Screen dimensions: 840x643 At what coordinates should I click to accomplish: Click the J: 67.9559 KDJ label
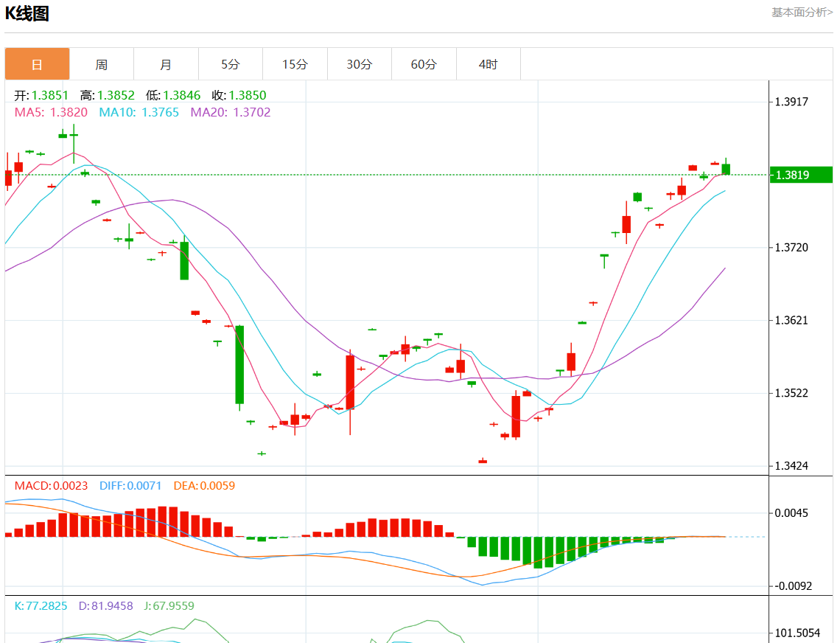[169, 606]
